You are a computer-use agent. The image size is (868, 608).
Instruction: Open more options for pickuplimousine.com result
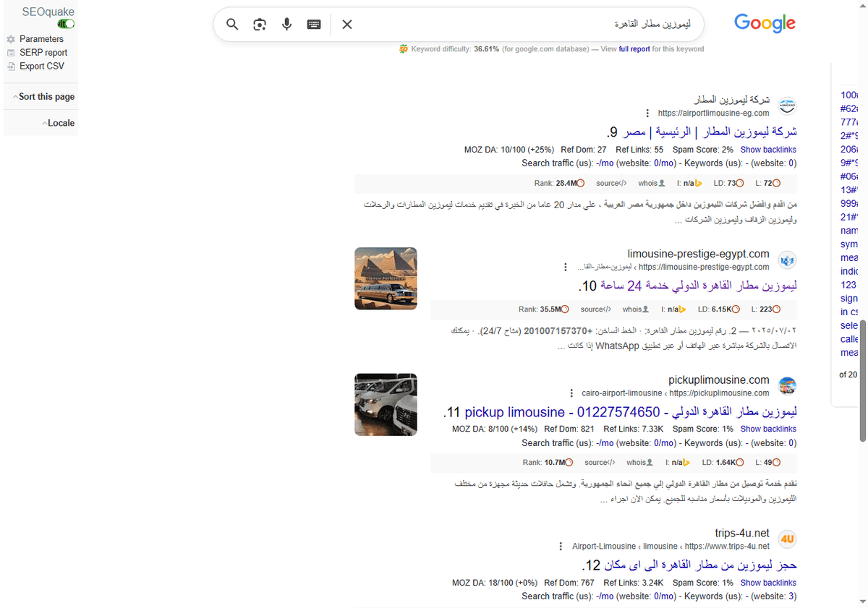(x=571, y=393)
